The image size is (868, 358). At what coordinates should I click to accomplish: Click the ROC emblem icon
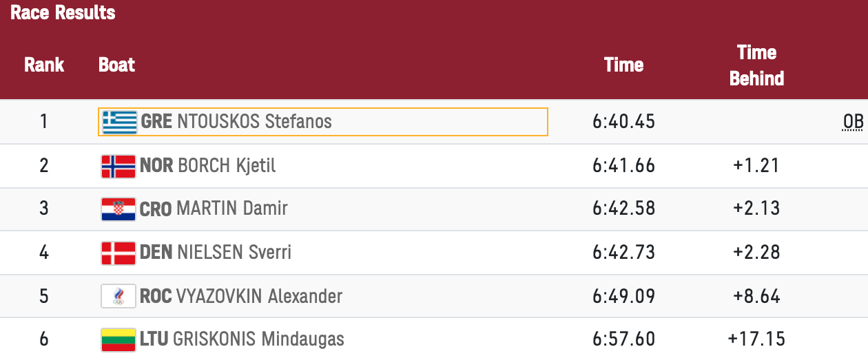118,296
